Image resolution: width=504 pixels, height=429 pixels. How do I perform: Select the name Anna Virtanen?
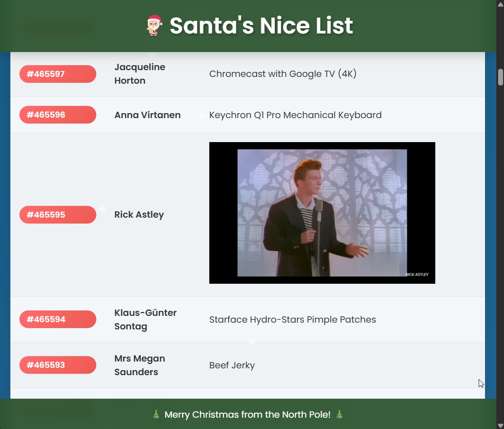147,115
